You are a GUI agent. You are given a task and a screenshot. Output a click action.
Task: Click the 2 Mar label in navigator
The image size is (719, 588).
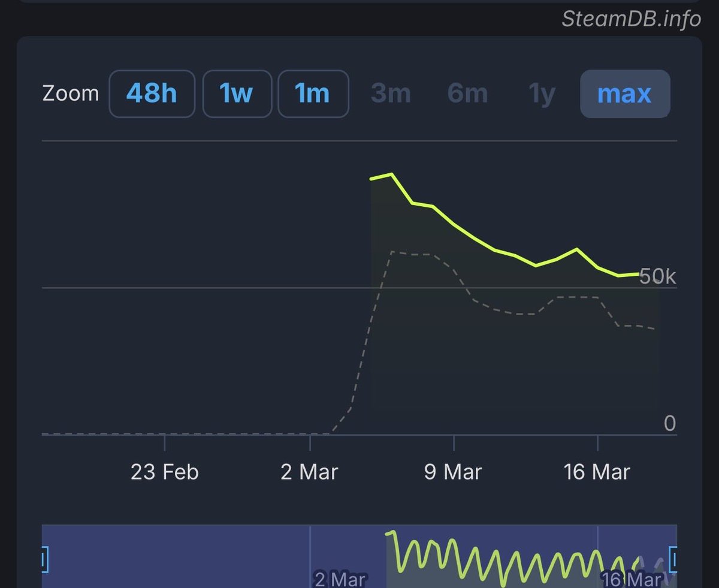click(x=340, y=580)
